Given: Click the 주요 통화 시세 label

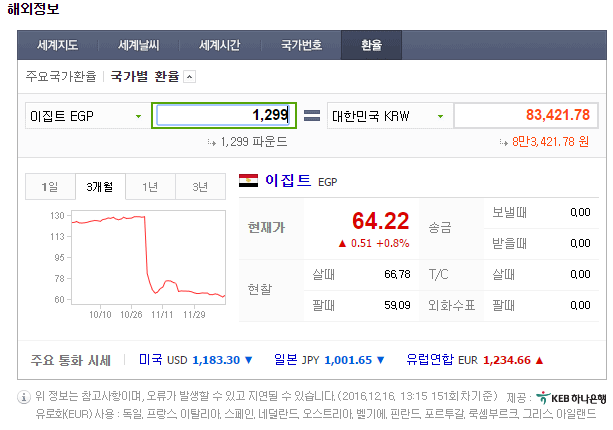Looking at the screenshot, I should (71, 360).
